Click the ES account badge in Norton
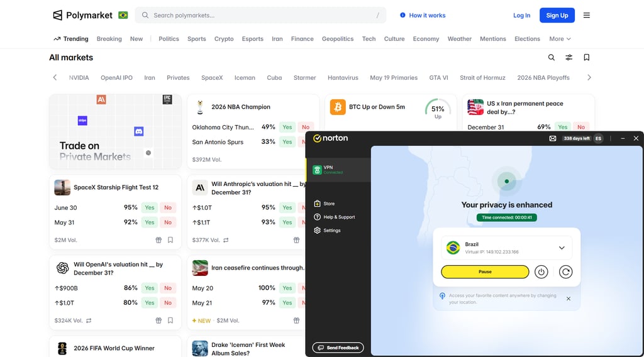The width and height of the screenshot is (644, 357). [599, 138]
